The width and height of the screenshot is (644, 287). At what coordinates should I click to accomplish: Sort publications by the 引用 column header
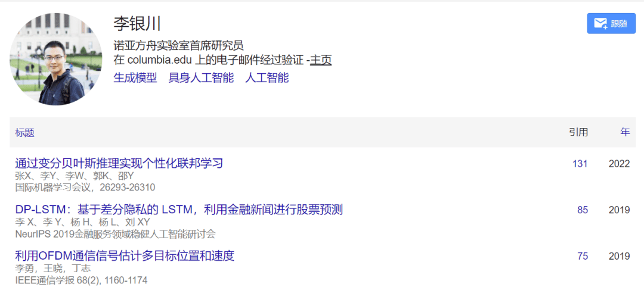[x=578, y=132]
